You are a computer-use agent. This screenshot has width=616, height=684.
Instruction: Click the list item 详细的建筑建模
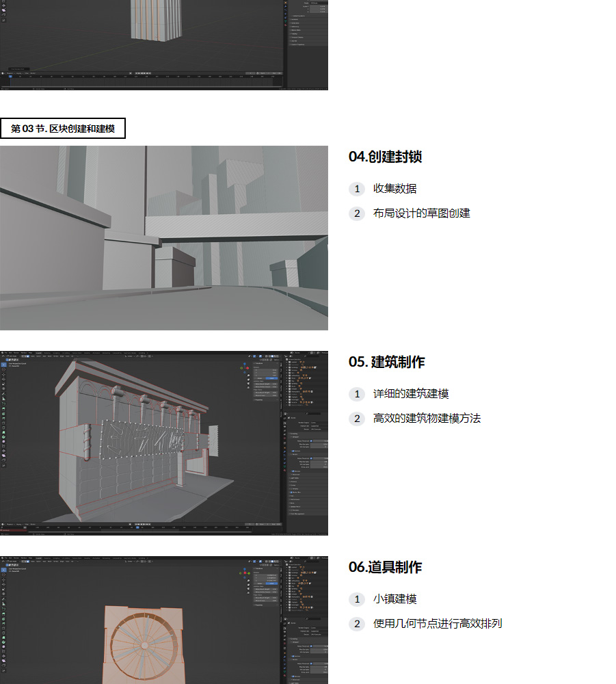point(411,394)
